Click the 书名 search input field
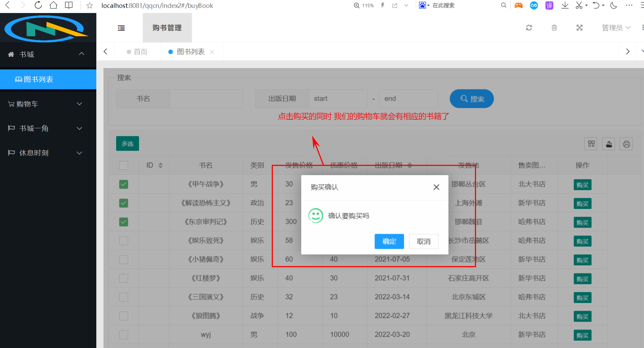Screen dimensions: 644x348 pos(207,99)
